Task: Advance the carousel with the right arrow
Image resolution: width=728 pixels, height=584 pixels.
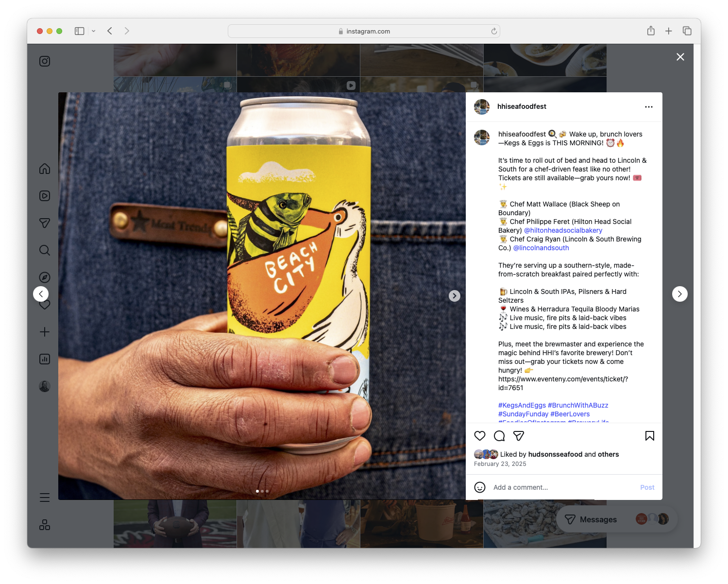Action: (x=455, y=295)
